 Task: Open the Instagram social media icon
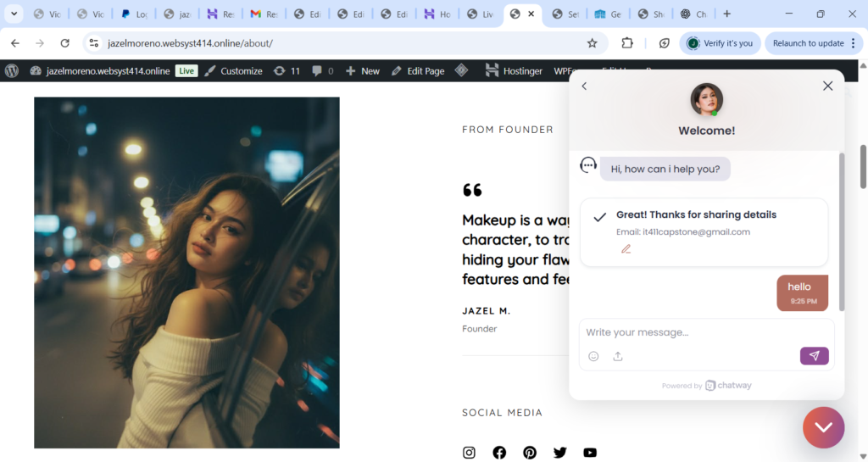[469, 453]
